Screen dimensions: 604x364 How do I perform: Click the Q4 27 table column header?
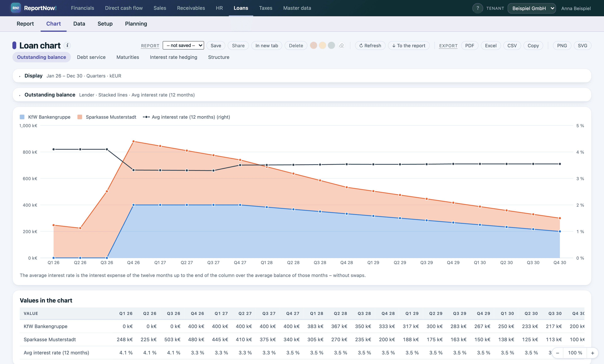[293, 314]
